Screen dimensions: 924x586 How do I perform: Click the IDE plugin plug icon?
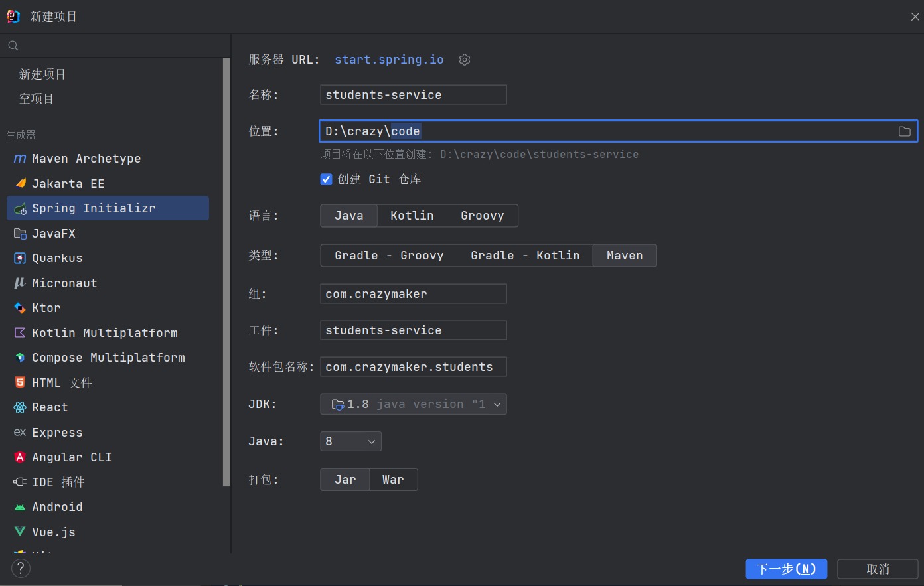tap(20, 482)
